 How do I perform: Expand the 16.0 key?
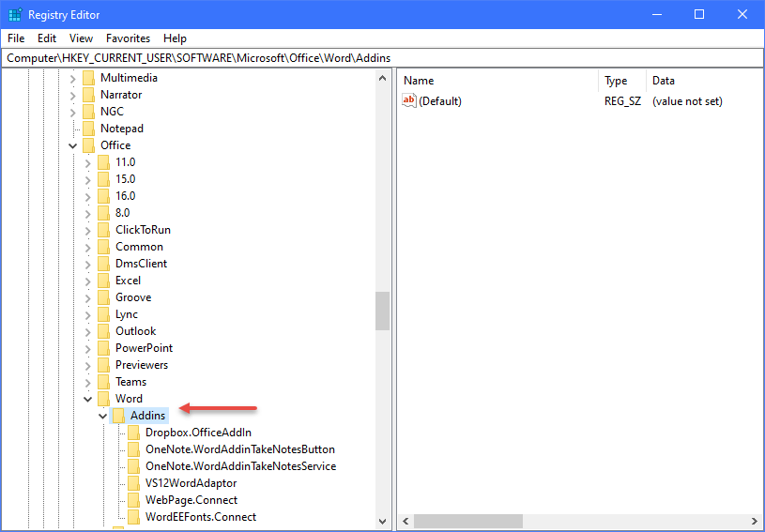[88, 196]
